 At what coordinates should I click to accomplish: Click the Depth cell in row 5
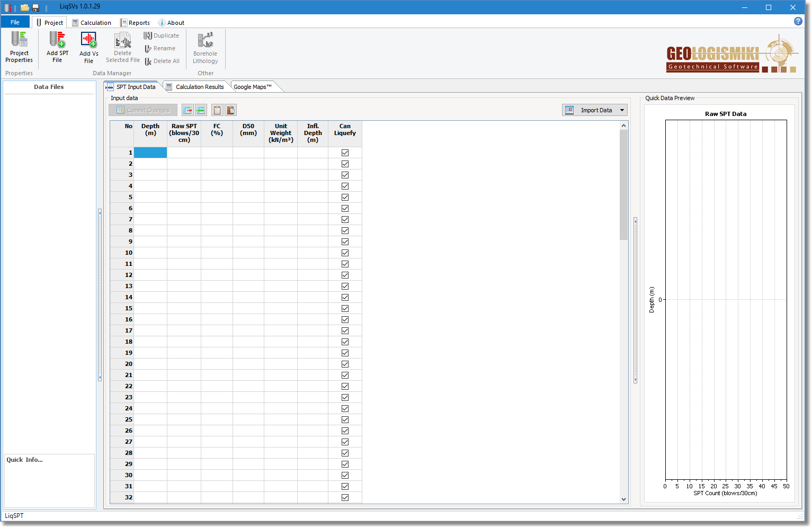click(x=150, y=197)
